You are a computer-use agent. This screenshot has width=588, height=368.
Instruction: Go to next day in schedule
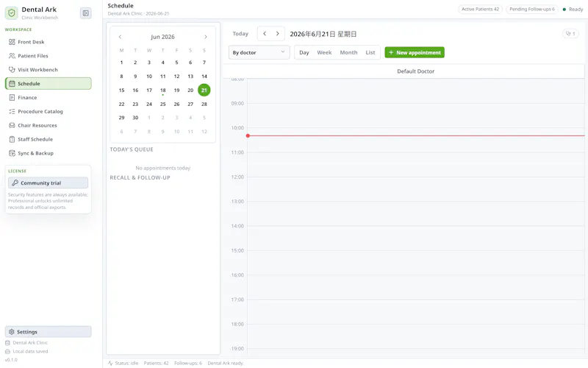pyautogui.click(x=278, y=34)
